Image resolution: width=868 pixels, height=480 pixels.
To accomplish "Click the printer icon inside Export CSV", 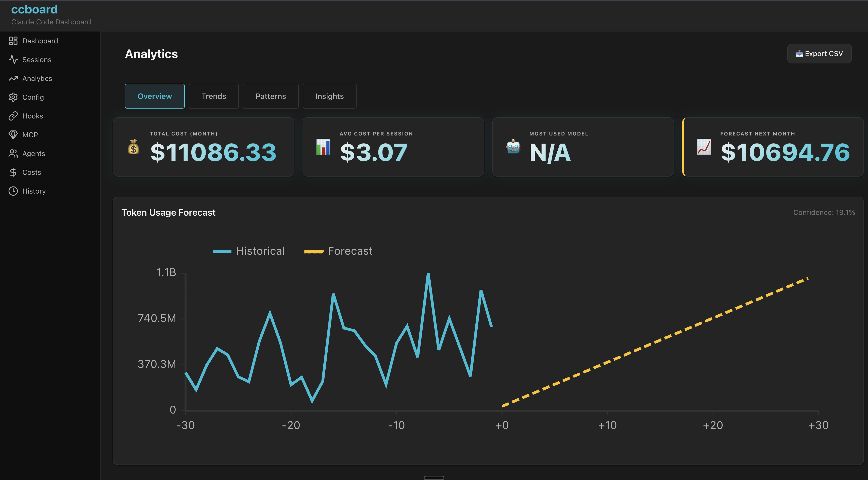I will point(799,53).
